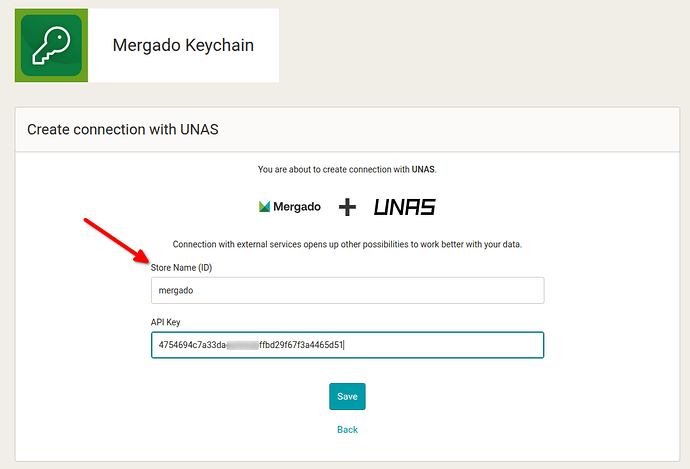This screenshot has width=690, height=469.
Task: Click the 'API Key' field label
Action: [165, 322]
